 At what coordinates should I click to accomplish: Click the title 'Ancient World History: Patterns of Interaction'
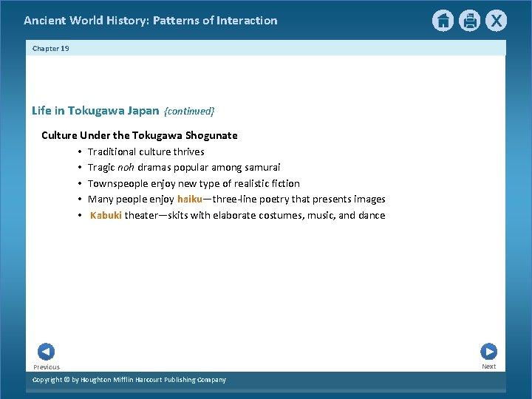(151, 21)
